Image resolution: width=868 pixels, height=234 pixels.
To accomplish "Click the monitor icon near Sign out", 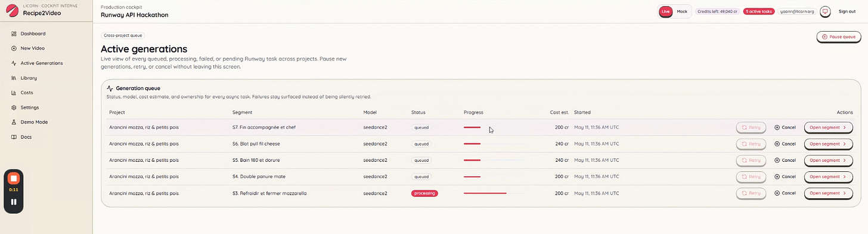I will pos(826,11).
